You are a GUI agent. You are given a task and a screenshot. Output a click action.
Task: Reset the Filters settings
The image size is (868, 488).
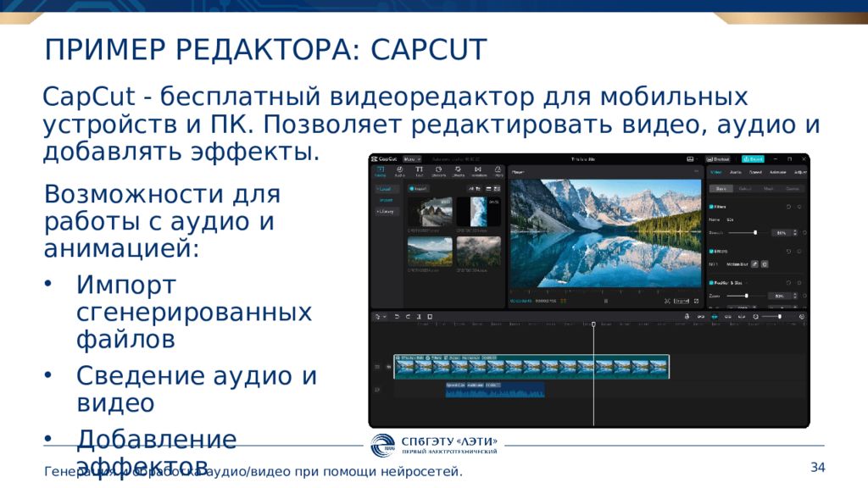click(789, 207)
